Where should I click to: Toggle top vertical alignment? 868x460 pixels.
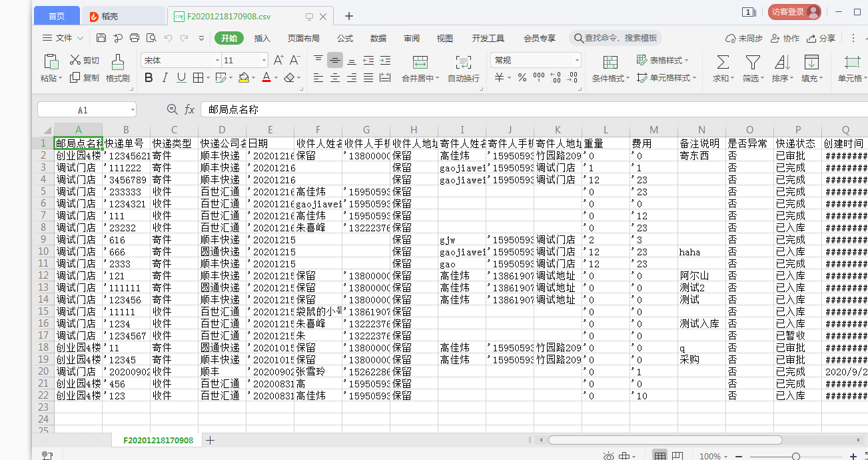click(x=318, y=60)
